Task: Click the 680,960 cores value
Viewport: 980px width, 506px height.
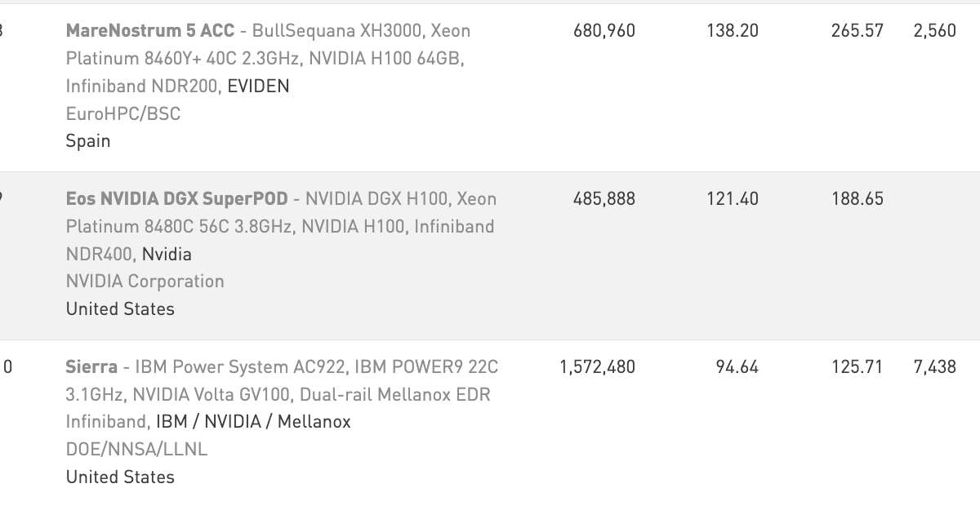Action: (604, 31)
